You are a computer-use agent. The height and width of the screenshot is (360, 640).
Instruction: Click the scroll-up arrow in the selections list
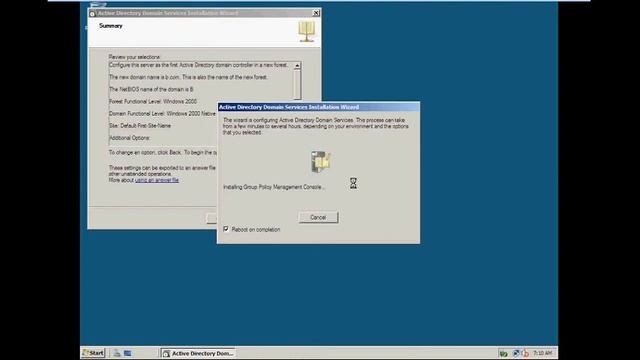[297, 65]
